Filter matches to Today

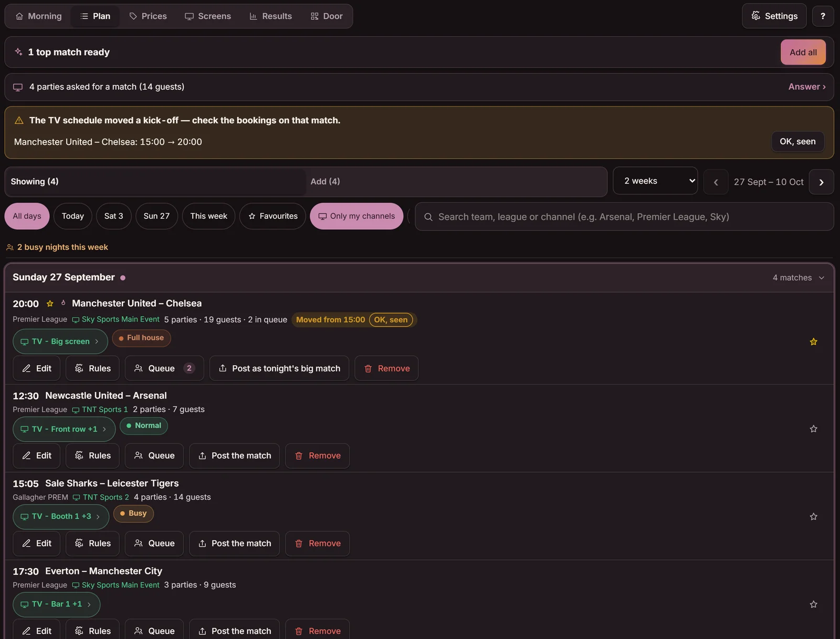coord(72,216)
